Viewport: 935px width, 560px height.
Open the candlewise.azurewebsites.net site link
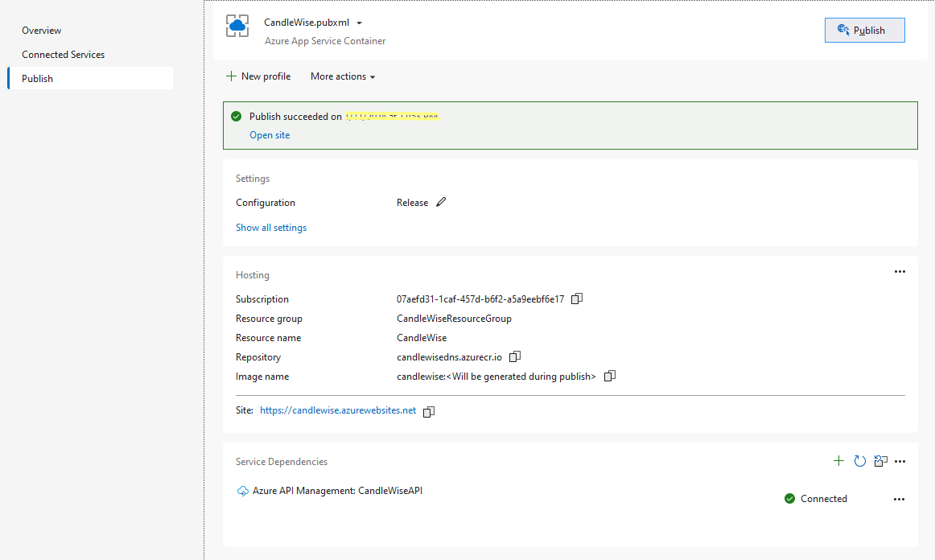tap(338, 410)
